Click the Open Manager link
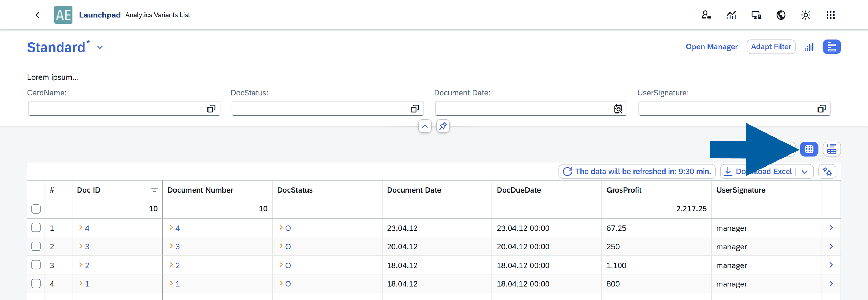Image resolution: width=868 pixels, height=300 pixels. (711, 47)
